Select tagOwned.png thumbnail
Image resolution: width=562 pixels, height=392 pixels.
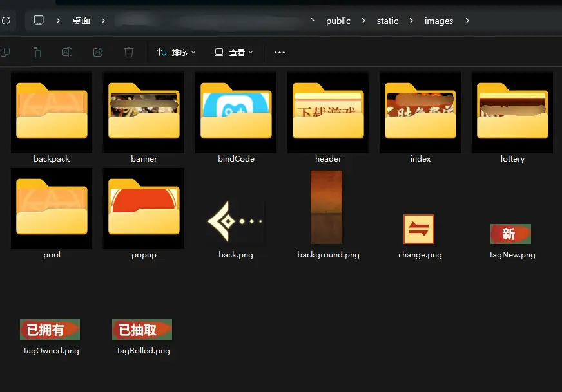coord(50,330)
